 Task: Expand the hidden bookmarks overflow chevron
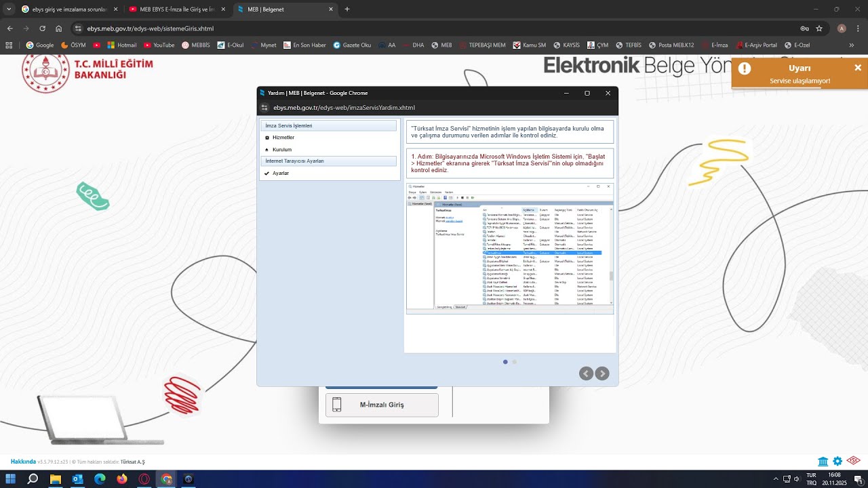tap(852, 45)
